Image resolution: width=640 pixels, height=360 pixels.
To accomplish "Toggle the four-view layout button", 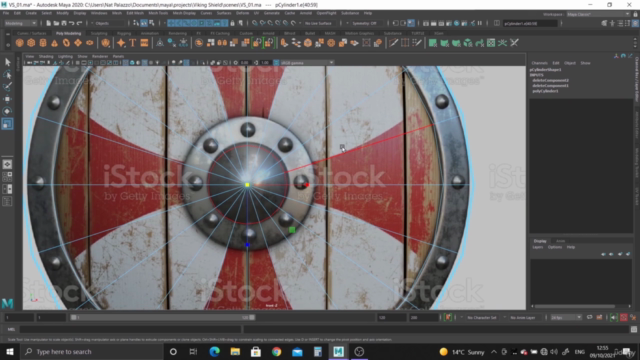I will point(7,177).
